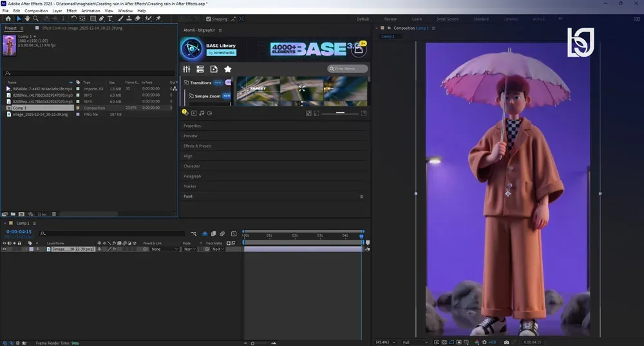This screenshot has width=644, height=346.
Task: Open AtomX list view icon
Action: pyautogui.click(x=200, y=69)
